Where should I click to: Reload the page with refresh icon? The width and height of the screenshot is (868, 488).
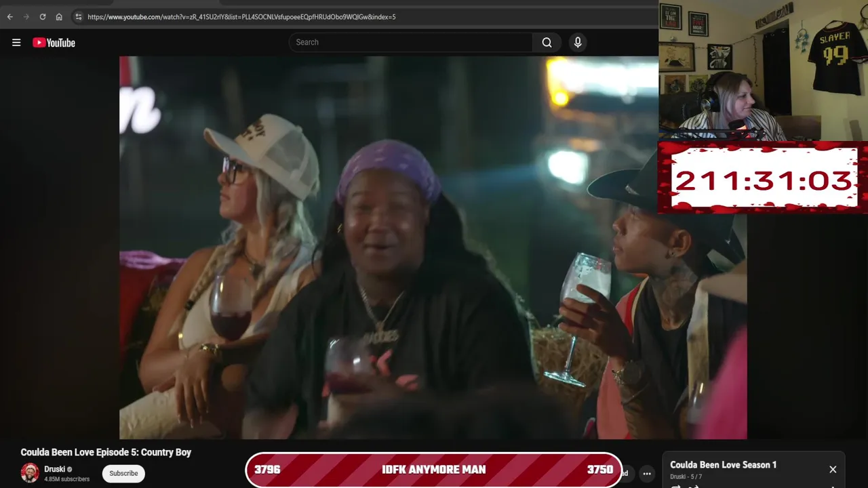42,17
